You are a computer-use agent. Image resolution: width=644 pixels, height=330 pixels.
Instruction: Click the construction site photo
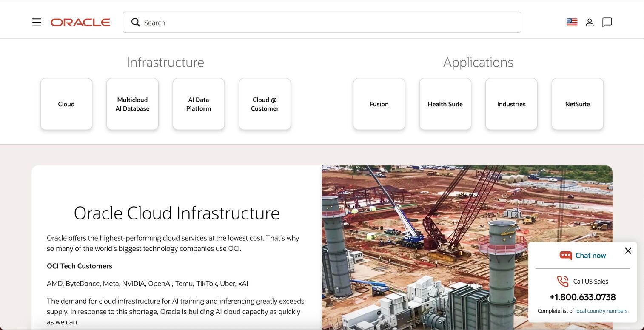click(x=467, y=247)
